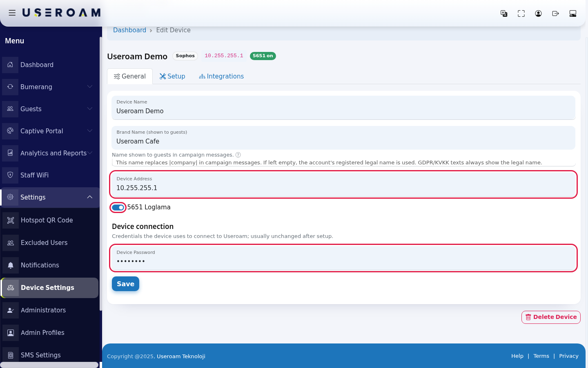
Task: Click the Useroam logo
Action: coord(61,13)
